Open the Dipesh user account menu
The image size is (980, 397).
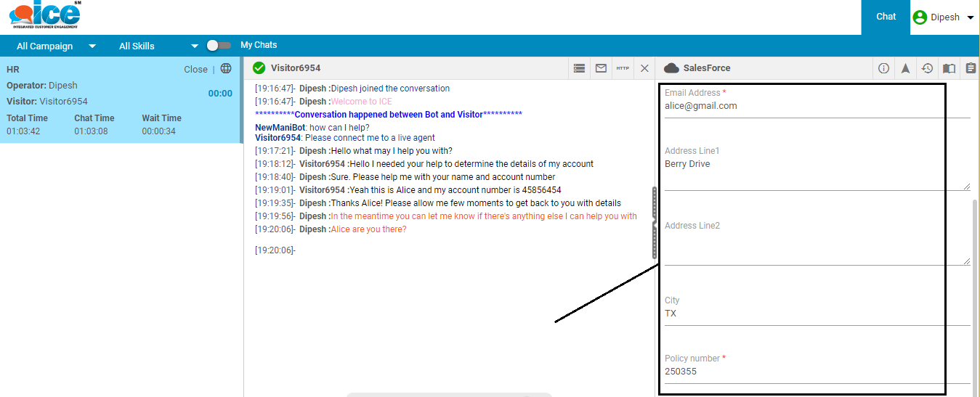point(944,17)
